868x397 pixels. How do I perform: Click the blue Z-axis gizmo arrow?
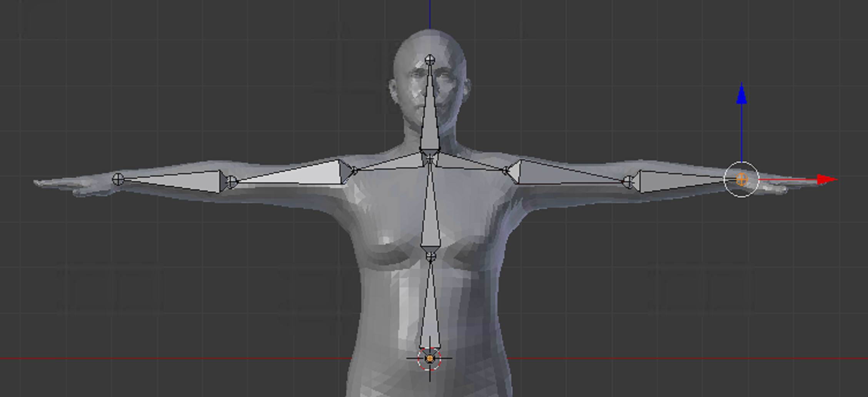point(741,95)
